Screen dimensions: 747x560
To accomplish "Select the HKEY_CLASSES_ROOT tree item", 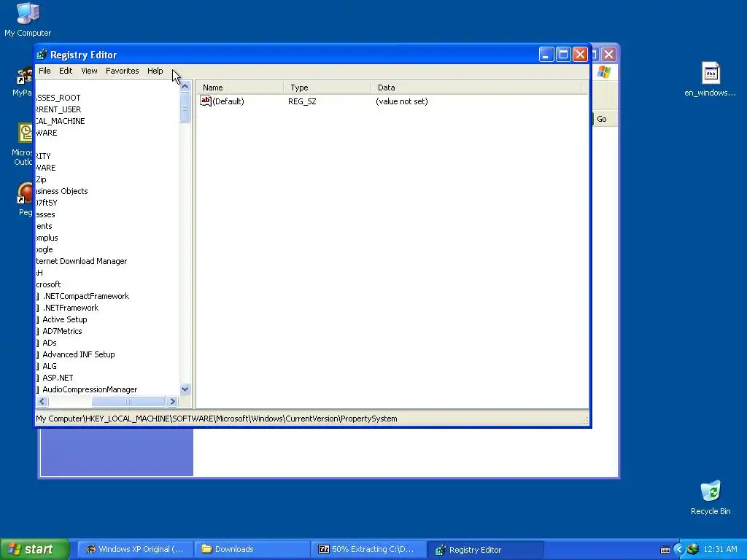I will click(58, 98).
